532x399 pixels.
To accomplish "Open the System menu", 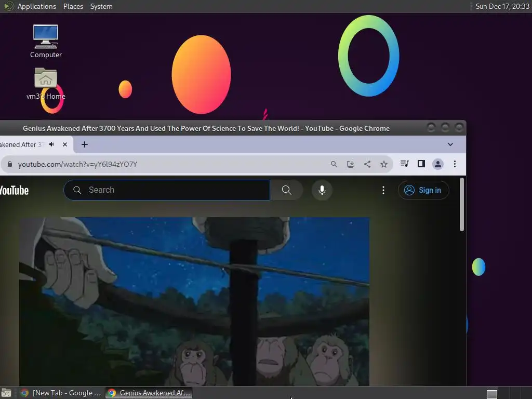I will pyautogui.click(x=101, y=6).
